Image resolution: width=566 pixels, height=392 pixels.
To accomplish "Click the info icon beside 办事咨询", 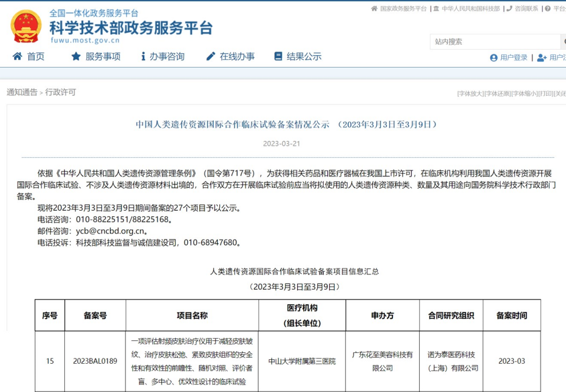I will [x=143, y=57].
